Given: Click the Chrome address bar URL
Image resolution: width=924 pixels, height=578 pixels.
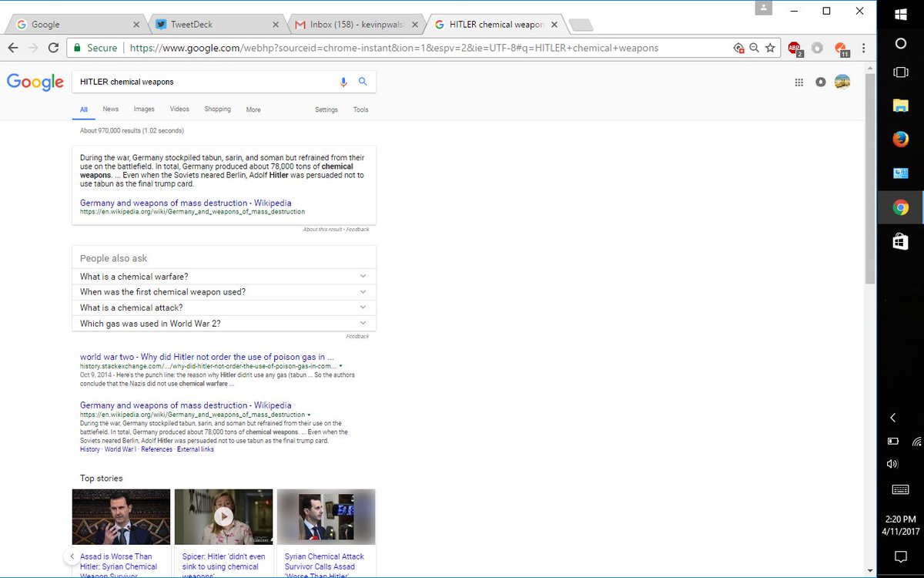Looking at the screenshot, I should [394, 48].
